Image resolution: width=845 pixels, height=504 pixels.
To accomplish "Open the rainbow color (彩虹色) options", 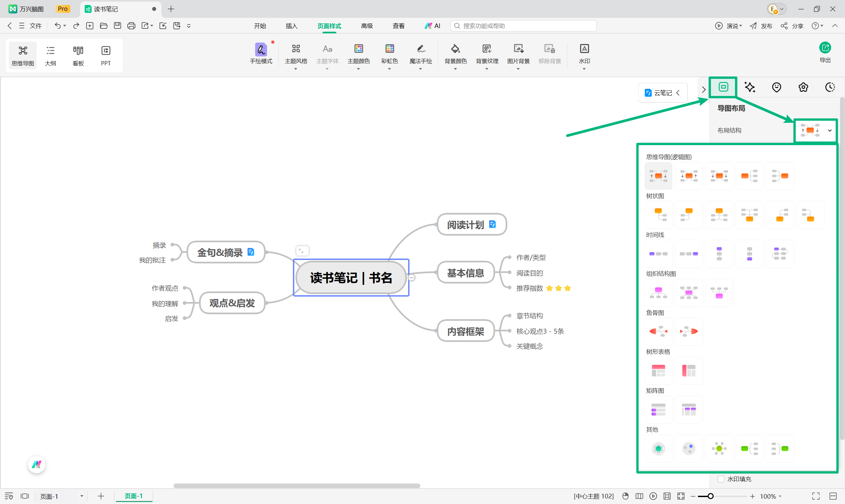I will [389, 56].
